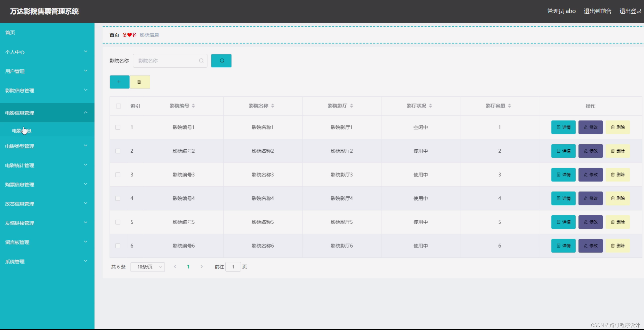Sort by 影厅容量 column arrows
Image resolution: width=644 pixels, height=330 pixels.
click(509, 106)
